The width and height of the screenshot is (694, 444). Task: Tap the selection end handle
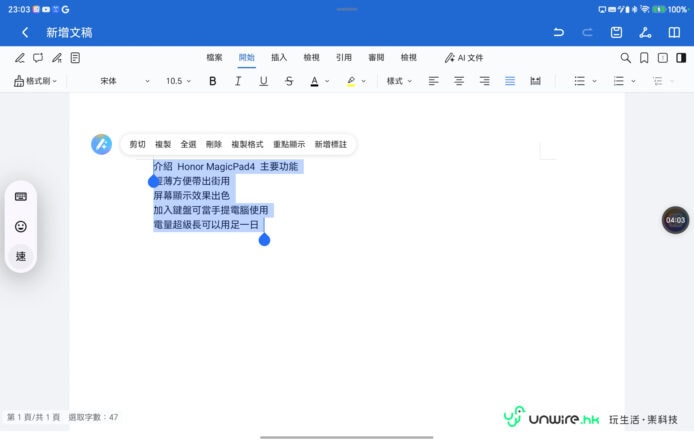264,240
